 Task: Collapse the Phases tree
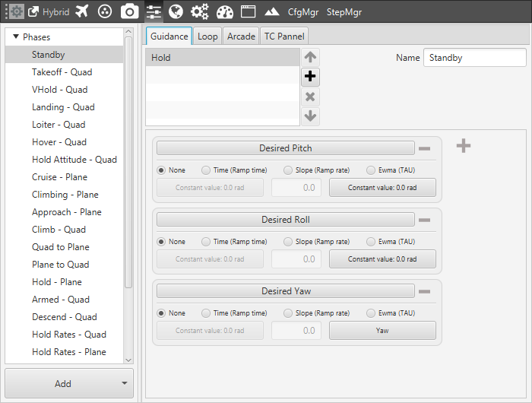(16, 36)
